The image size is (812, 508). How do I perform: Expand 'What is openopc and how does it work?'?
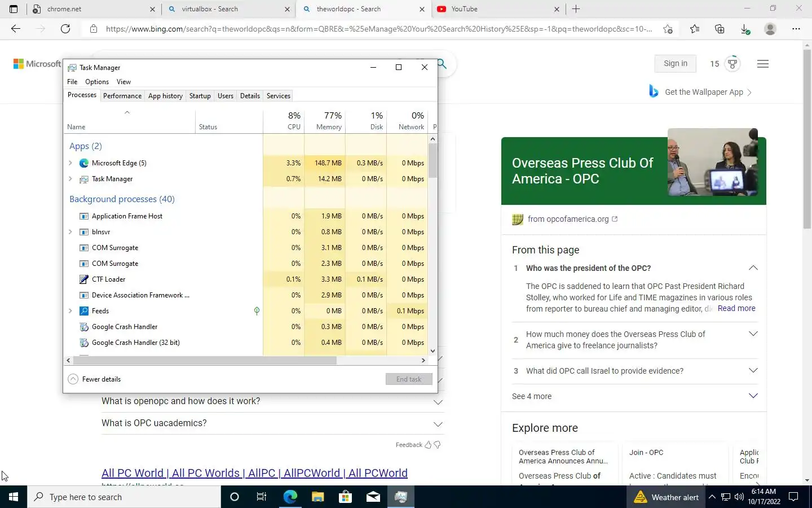point(438,402)
